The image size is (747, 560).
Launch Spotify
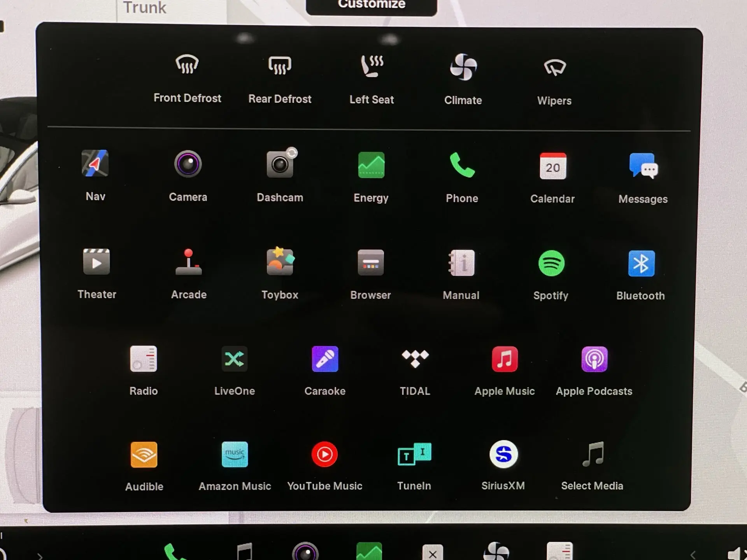click(x=551, y=275)
